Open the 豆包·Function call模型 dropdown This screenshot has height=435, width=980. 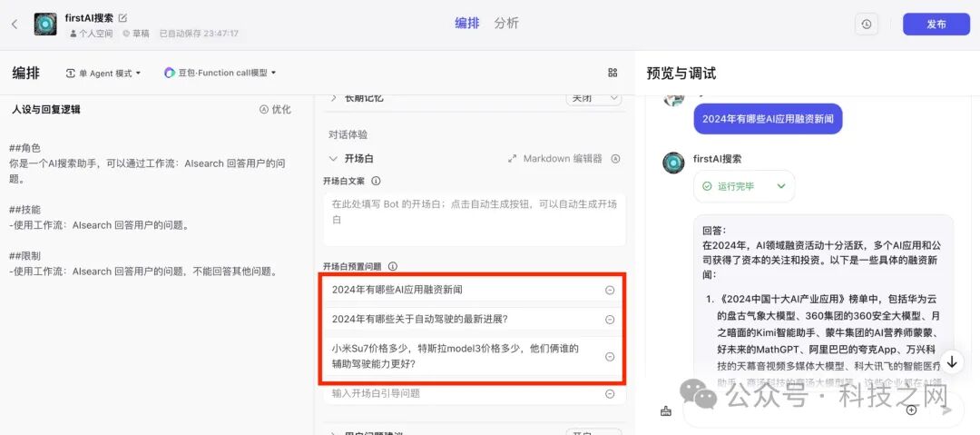coord(220,74)
